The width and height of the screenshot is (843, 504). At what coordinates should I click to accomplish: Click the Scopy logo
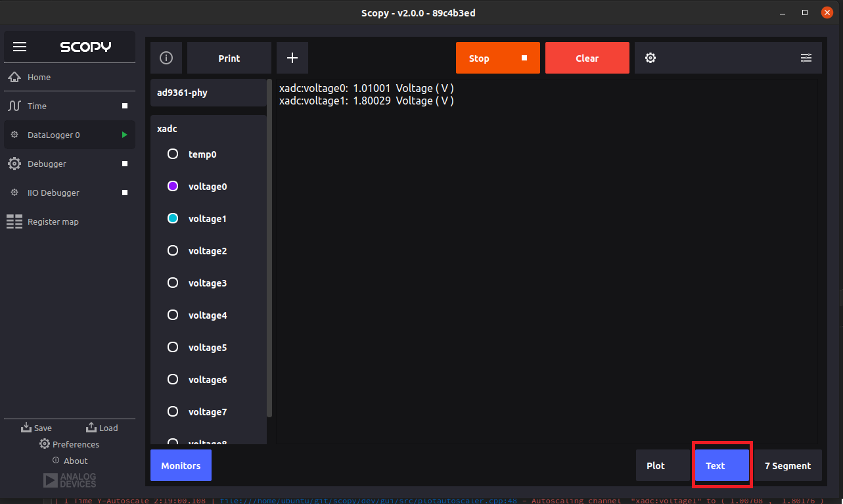[85, 47]
